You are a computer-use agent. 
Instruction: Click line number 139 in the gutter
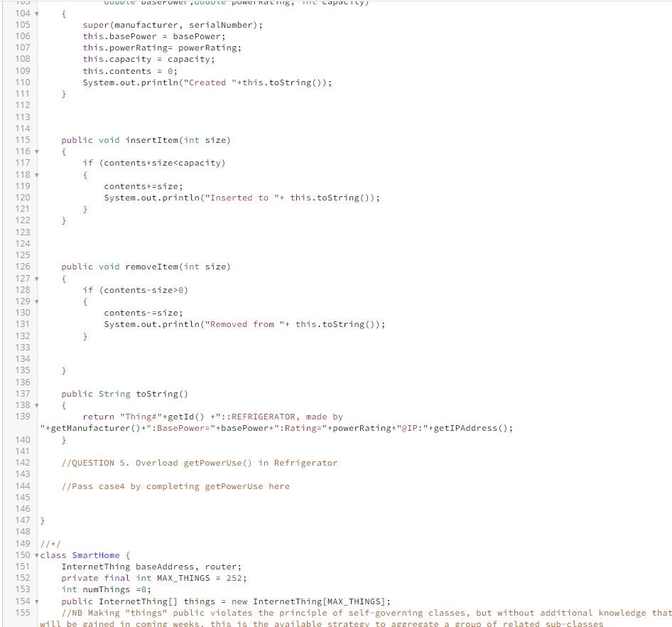[22, 417]
